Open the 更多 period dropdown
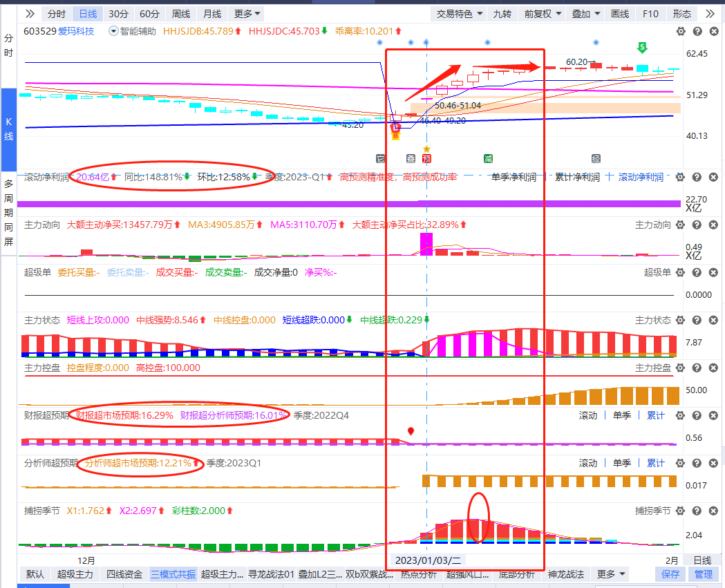The image size is (725, 588). 247,14
